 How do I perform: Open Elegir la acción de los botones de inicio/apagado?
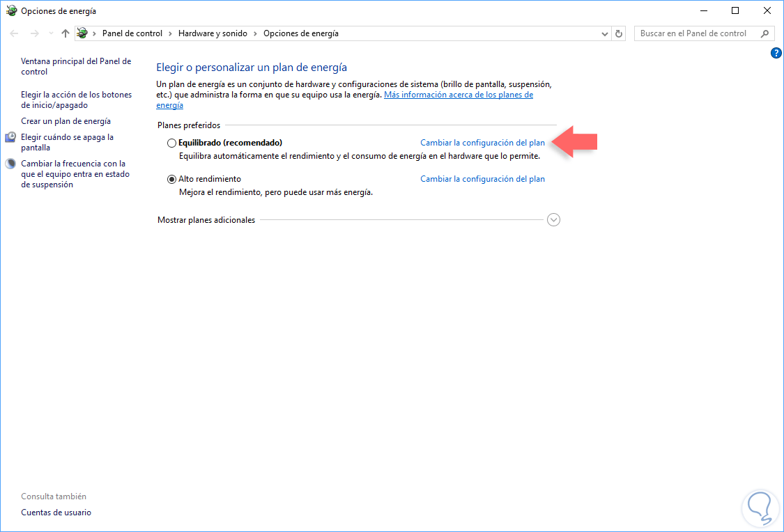[77, 100]
